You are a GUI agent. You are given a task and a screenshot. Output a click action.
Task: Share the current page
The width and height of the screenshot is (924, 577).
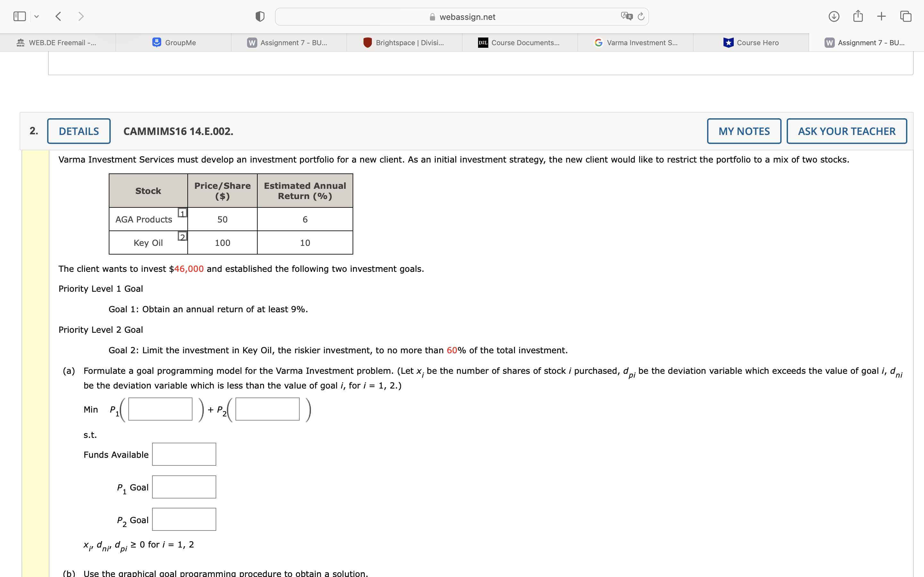pyautogui.click(x=858, y=16)
